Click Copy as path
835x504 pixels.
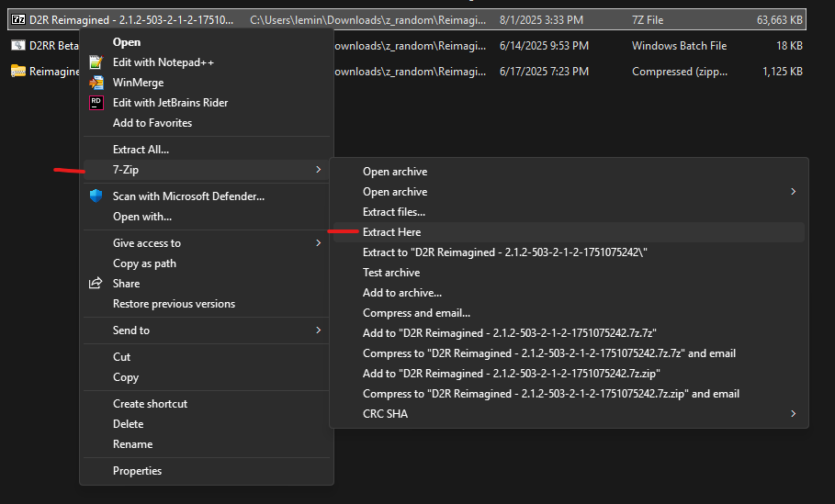click(144, 263)
